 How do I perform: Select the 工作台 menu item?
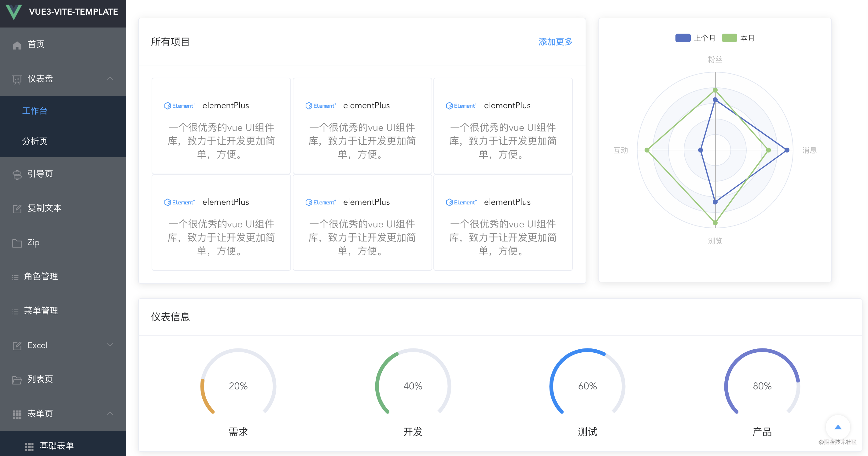click(x=35, y=111)
